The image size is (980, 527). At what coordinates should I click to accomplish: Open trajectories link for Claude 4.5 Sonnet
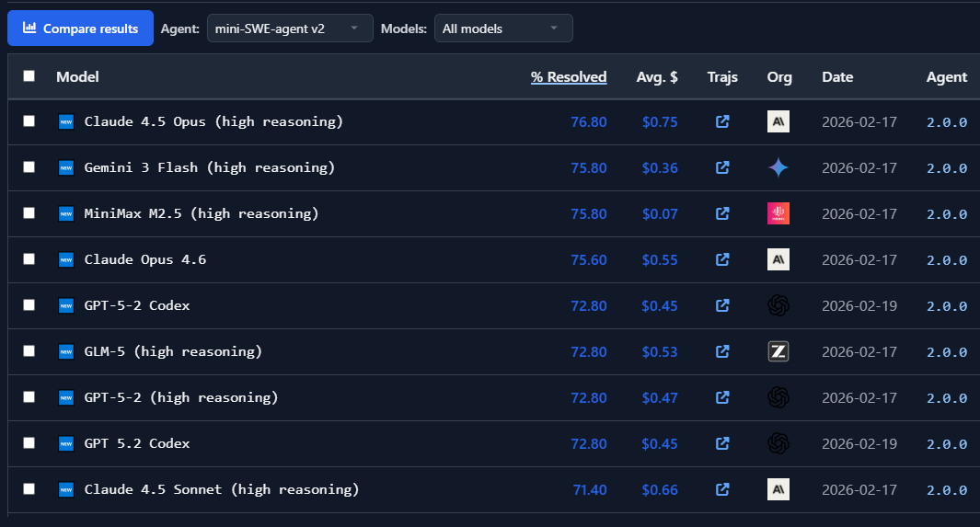[722, 489]
